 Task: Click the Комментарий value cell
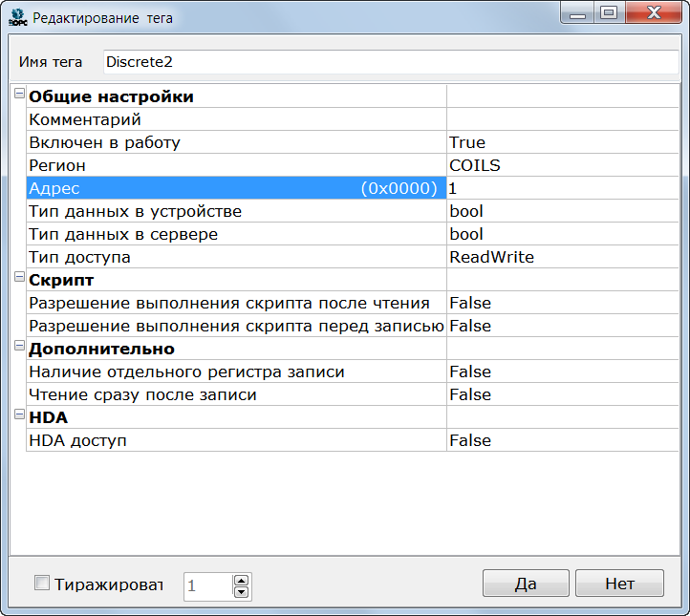click(x=562, y=119)
